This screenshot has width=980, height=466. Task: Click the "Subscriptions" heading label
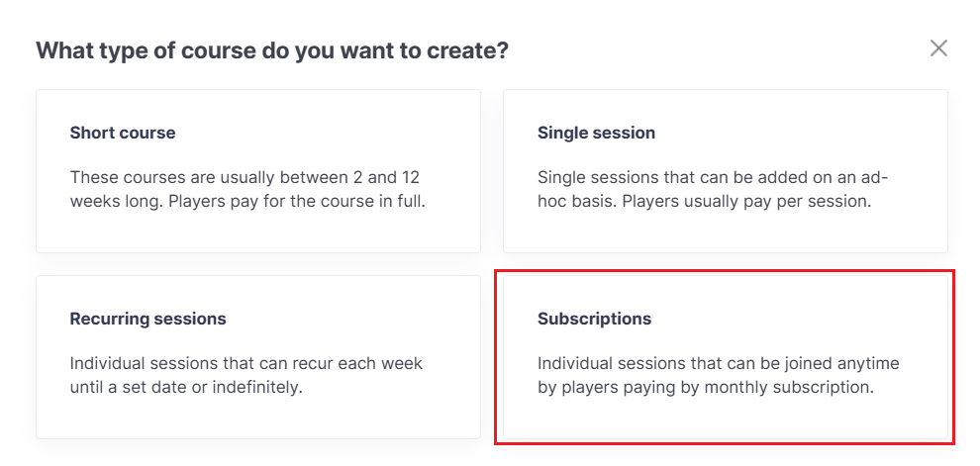(594, 319)
